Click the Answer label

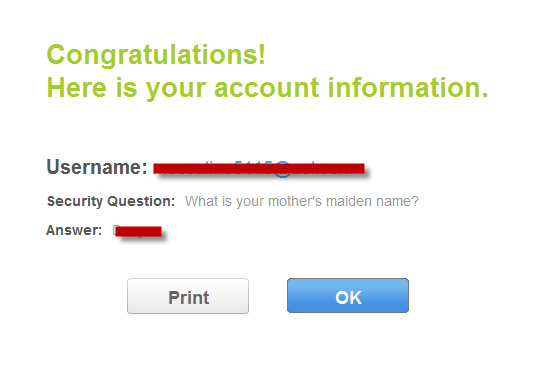click(74, 230)
